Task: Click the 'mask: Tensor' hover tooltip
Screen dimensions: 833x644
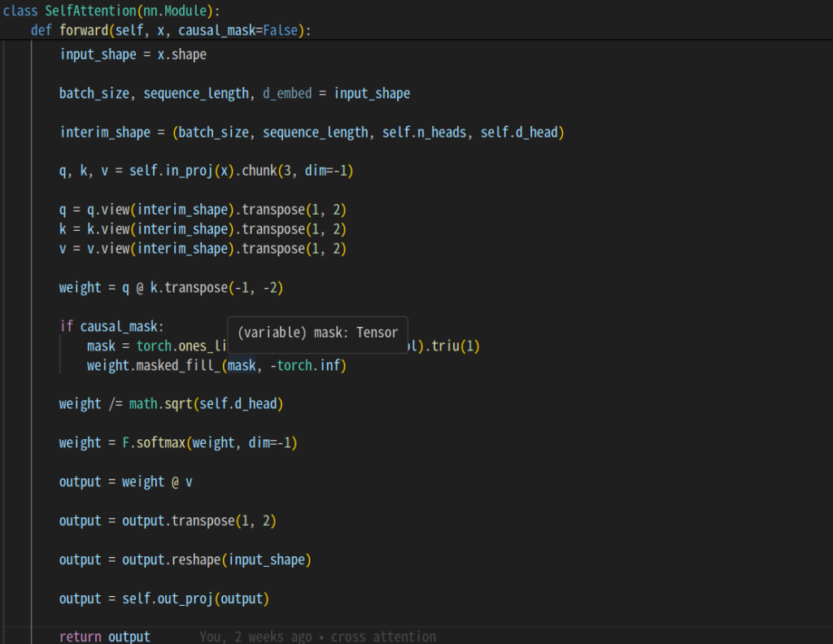Action: coord(317,333)
